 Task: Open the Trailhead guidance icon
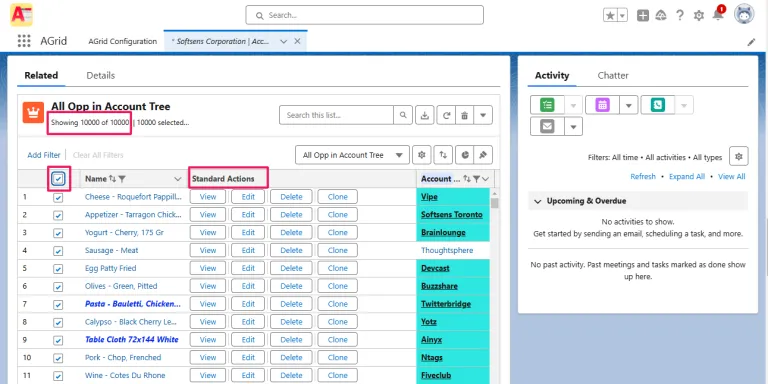661,15
